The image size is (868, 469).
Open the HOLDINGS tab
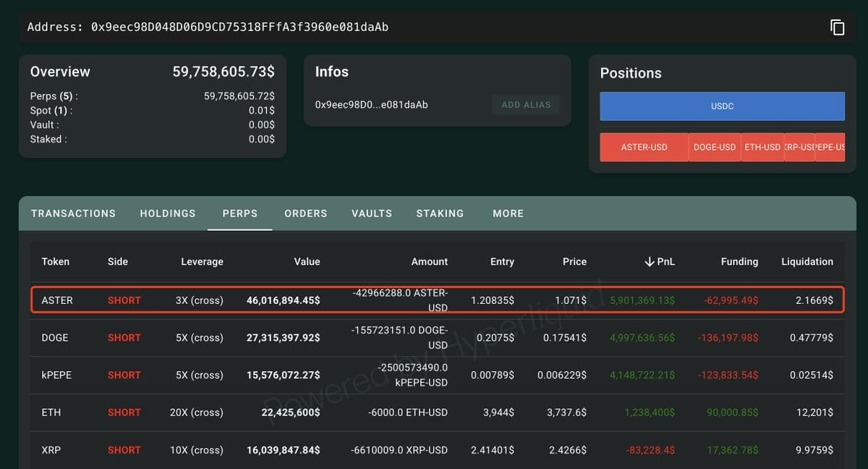168,214
